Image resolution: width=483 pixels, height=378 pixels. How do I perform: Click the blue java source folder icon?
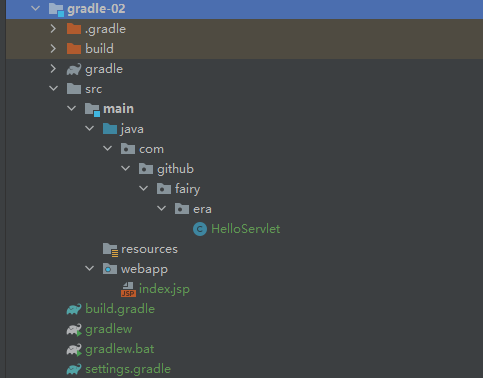point(110,129)
